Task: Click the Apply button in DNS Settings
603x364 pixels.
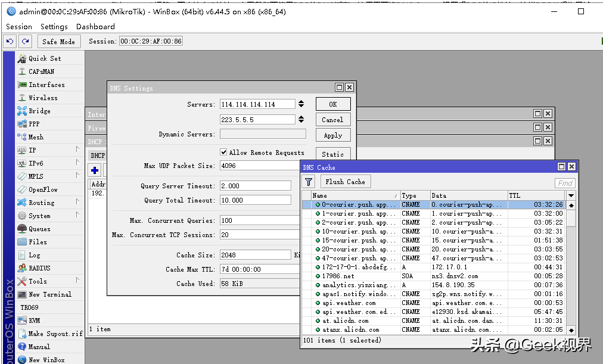Action: pyautogui.click(x=333, y=135)
